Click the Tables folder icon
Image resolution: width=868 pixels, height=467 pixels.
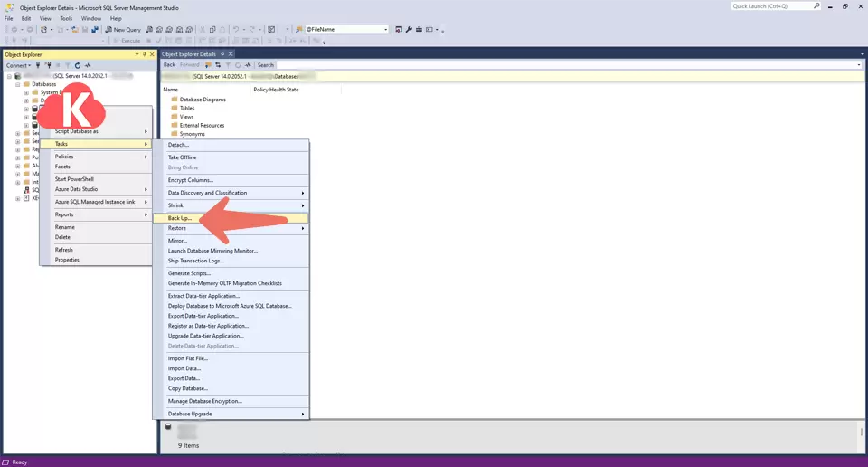point(174,108)
